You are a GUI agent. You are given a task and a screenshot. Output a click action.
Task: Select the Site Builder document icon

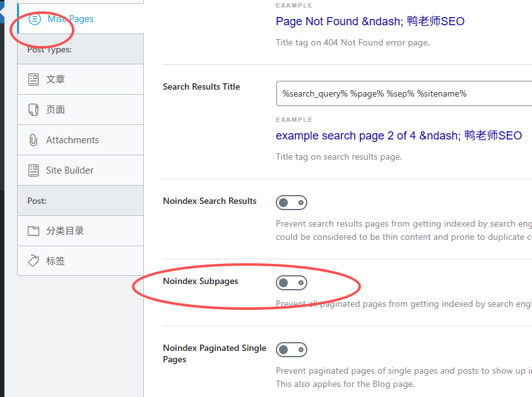pos(34,170)
